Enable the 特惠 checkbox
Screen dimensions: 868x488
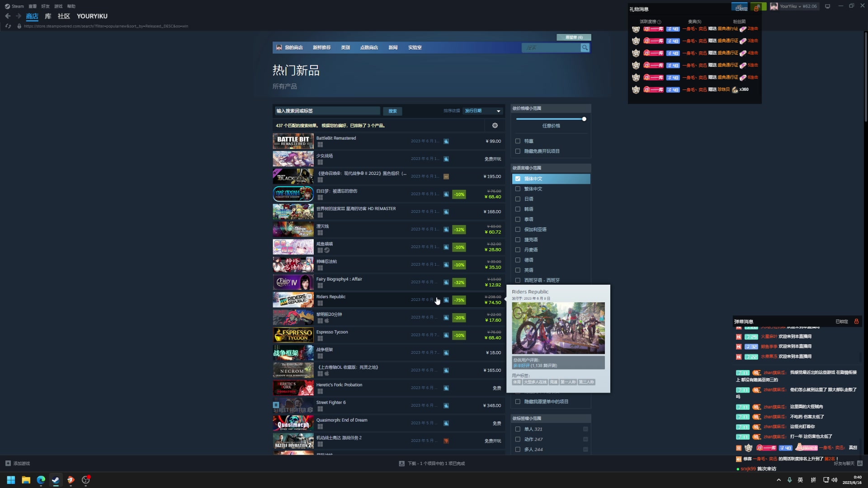[x=518, y=141]
